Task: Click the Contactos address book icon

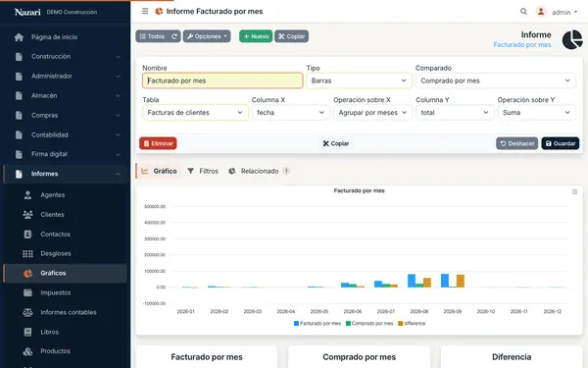Action: [27, 234]
